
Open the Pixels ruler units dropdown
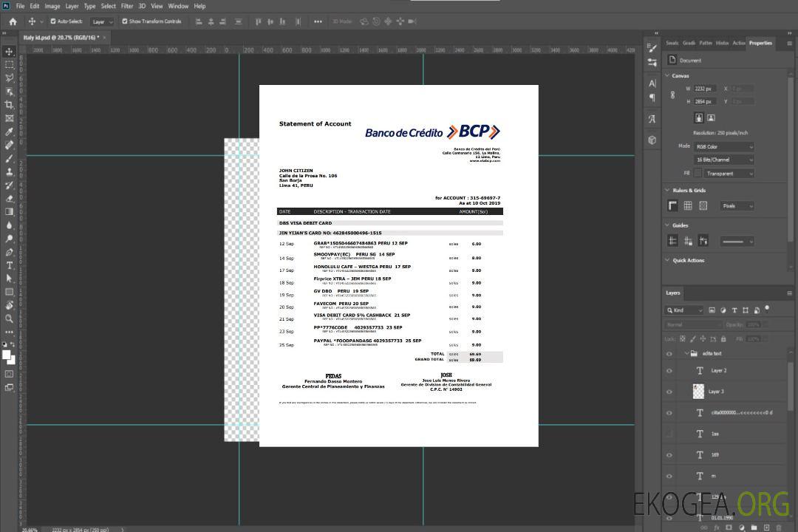click(737, 205)
